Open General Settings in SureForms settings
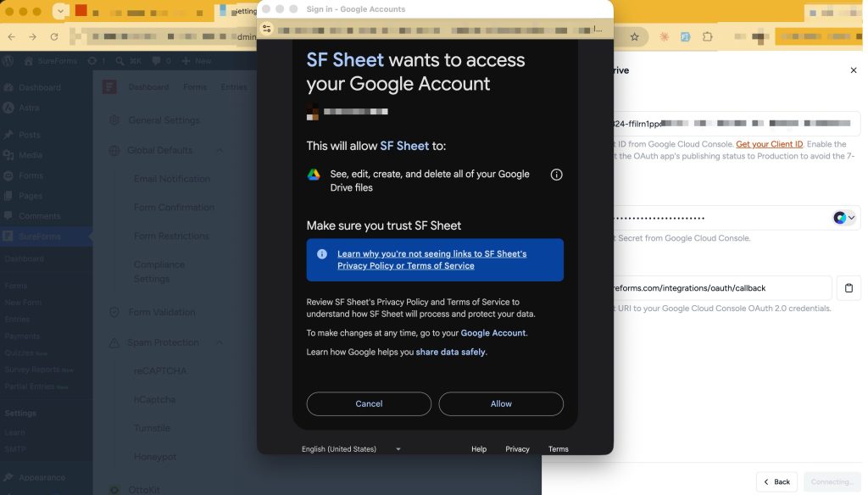This screenshot has height=495, width=868. [164, 120]
